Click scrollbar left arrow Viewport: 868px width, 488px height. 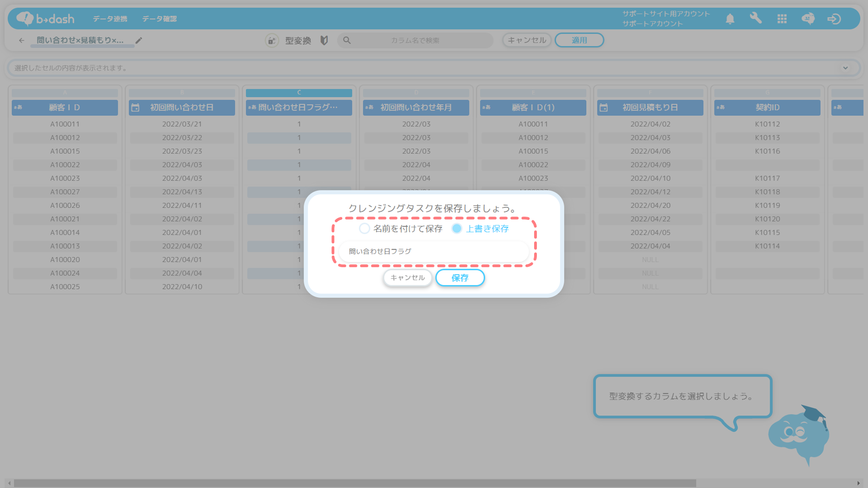9,483
